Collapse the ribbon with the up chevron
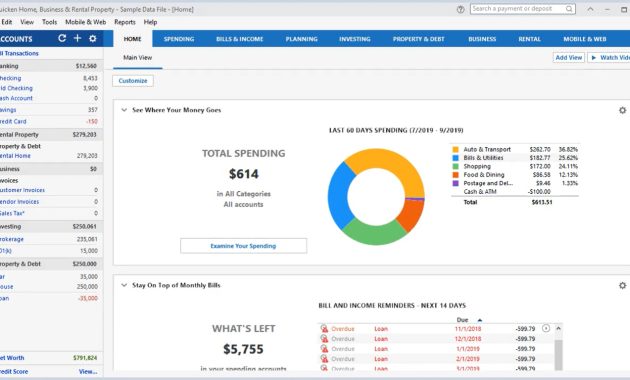Image resolution: width=630 pixels, height=380 pixels. tap(590, 9)
